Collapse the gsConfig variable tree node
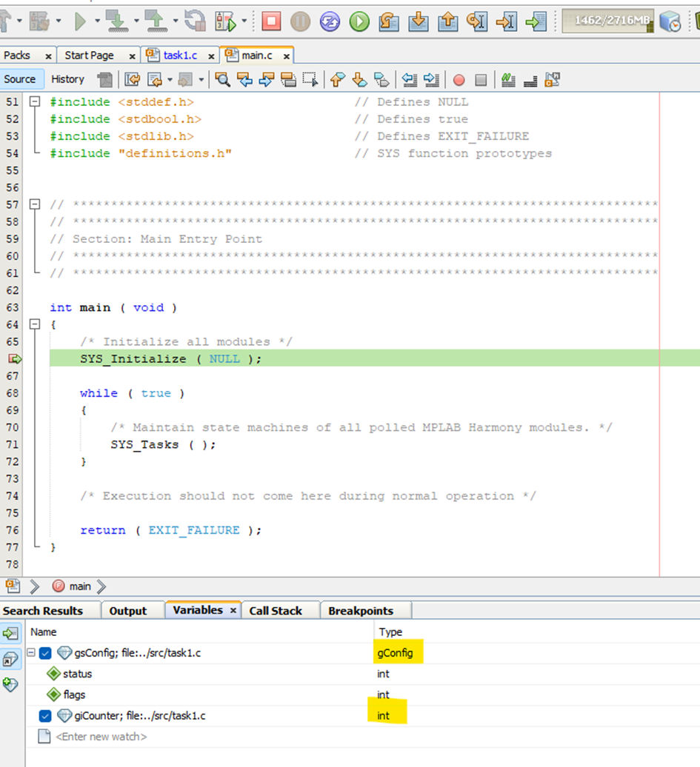700x767 pixels. coord(31,652)
